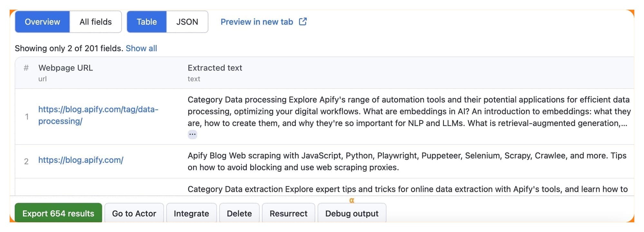Resurrect the run
This screenshot has width=644, height=232.
[x=288, y=213]
